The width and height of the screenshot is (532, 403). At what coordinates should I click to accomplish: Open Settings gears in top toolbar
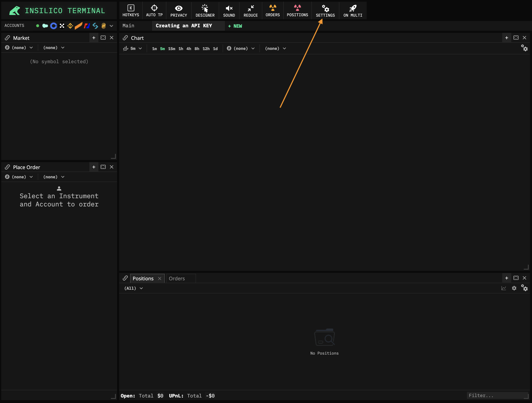tap(325, 9)
